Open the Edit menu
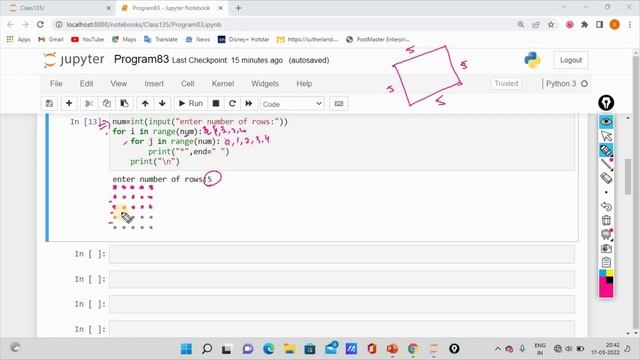 86,84
